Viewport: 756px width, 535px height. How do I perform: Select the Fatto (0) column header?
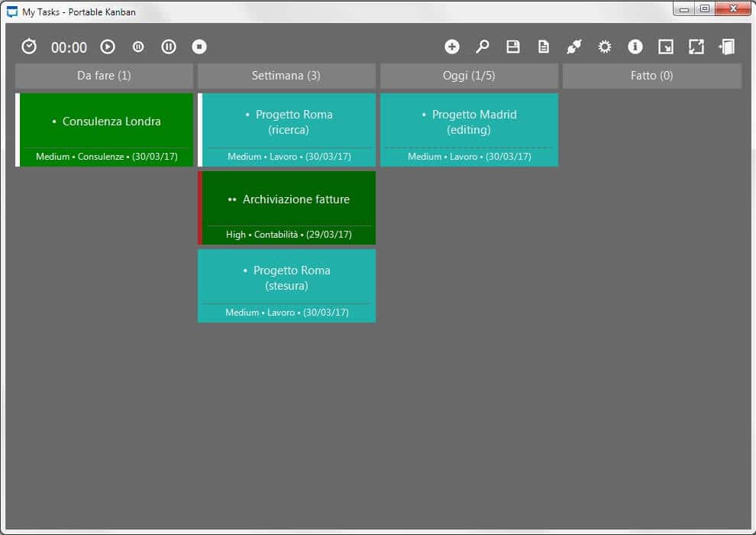(x=651, y=76)
